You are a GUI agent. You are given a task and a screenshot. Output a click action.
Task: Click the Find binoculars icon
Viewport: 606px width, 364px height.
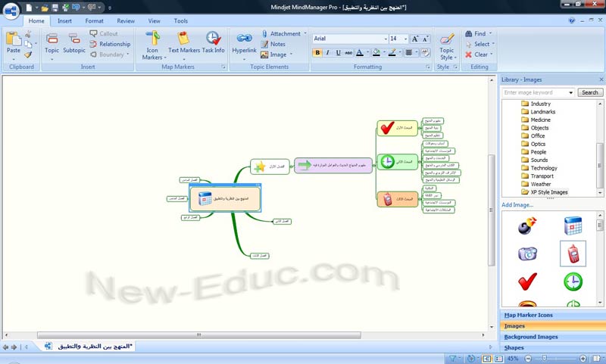point(468,33)
